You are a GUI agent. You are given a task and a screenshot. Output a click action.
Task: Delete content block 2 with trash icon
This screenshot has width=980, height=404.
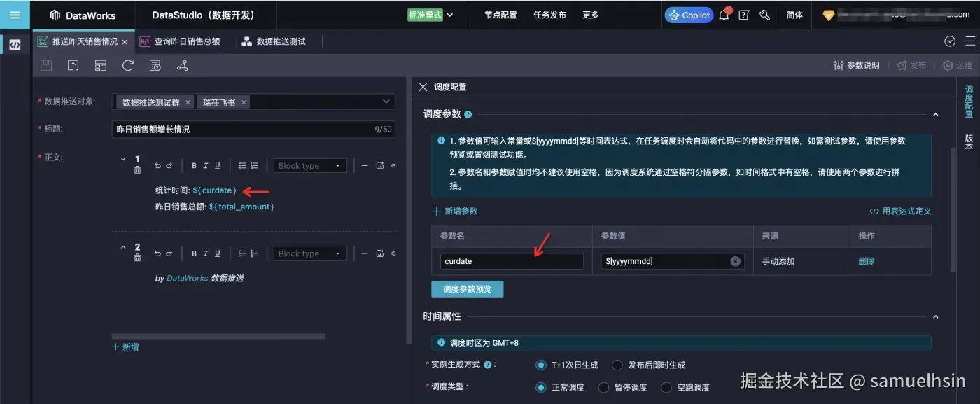tap(137, 258)
